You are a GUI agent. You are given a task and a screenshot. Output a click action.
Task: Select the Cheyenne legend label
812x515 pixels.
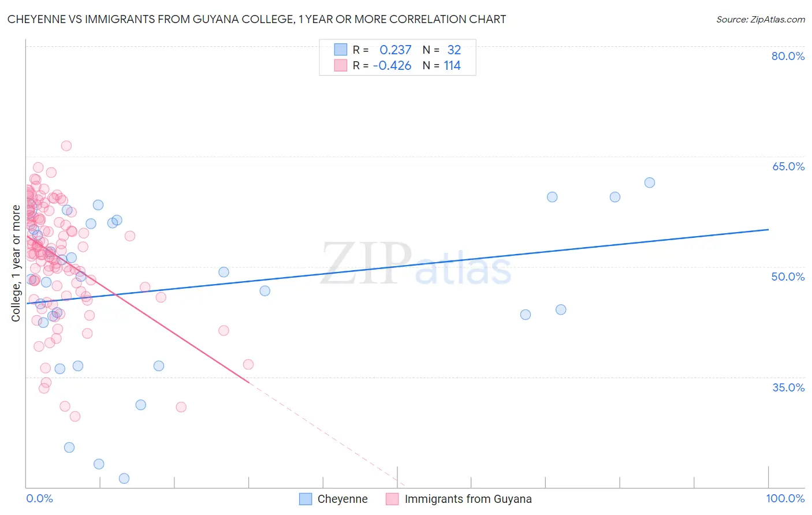(342, 499)
